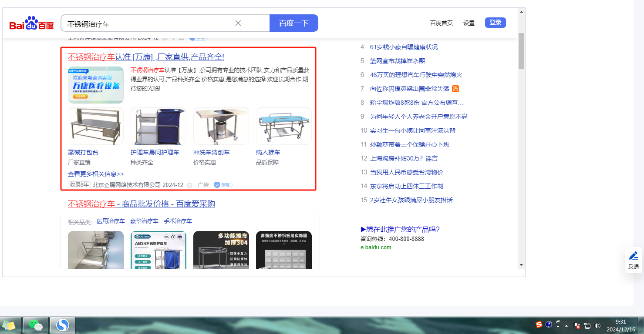
Task: Open hot search 实习生一句小姨让同事汗流浃背
Action: point(412,130)
